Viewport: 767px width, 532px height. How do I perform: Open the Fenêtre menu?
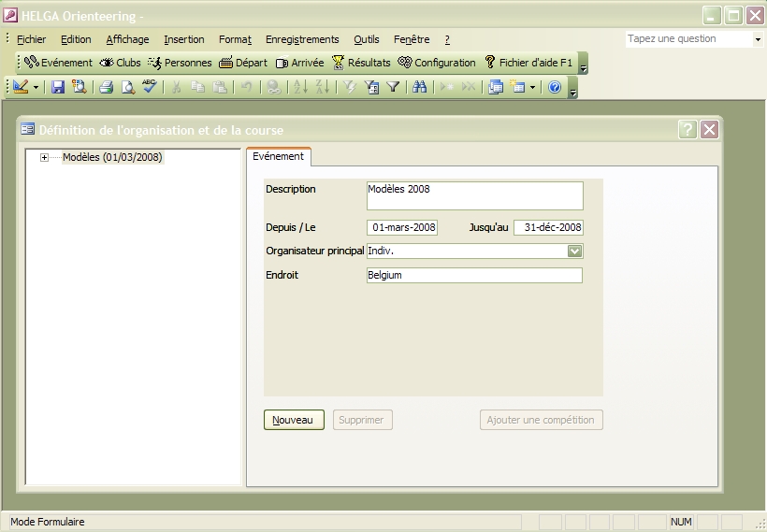click(412, 39)
